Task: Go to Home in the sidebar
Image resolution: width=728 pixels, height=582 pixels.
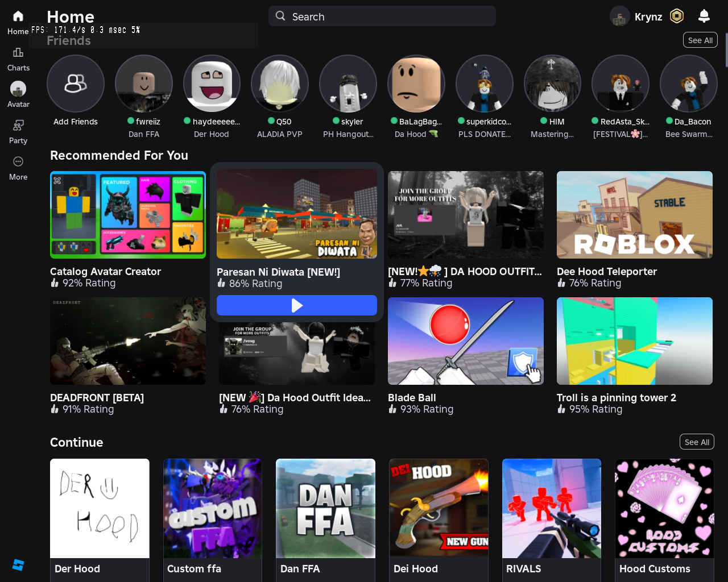Action: point(18,23)
